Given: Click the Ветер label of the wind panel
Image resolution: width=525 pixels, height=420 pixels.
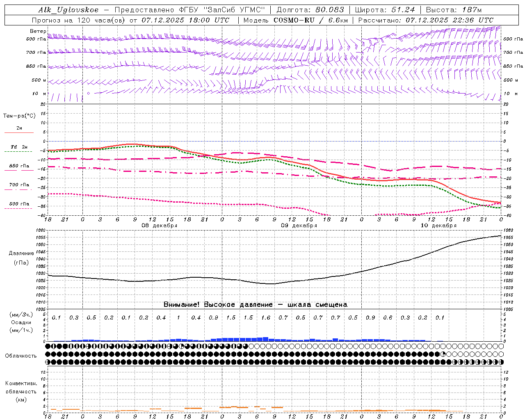Looking at the screenshot, I should pos(38,31).
